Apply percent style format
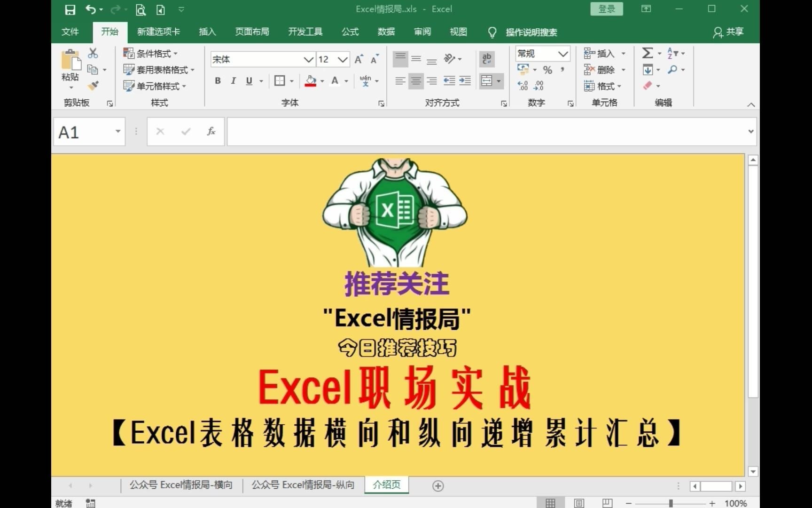Image resolution: width=812 pixels, height=508 pixels. [x=547, y=70]
